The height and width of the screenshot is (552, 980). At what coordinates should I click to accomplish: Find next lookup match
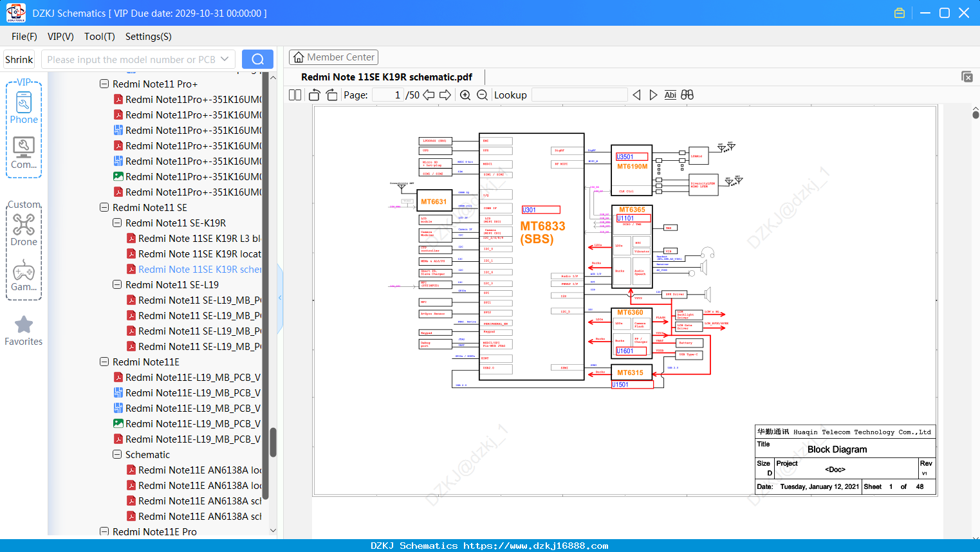click(x=653, y=95)
